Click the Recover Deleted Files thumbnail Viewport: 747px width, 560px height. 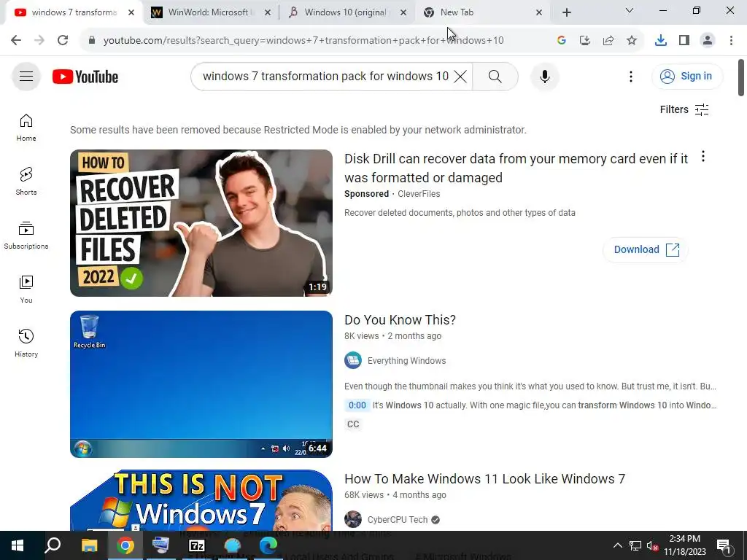coord(201,223)
